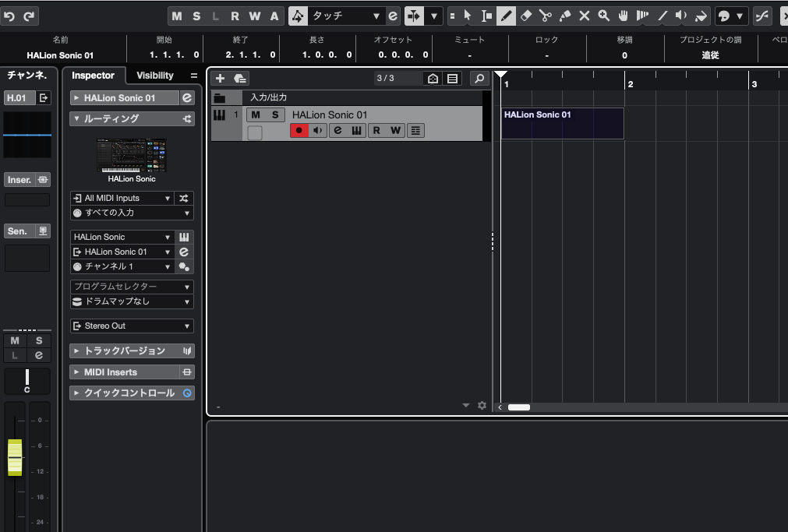The height and width of the screenshot is (532, 788).
Task: Open the auto-scroll options dropdown arrow
Action: click(x=433, y=16)
